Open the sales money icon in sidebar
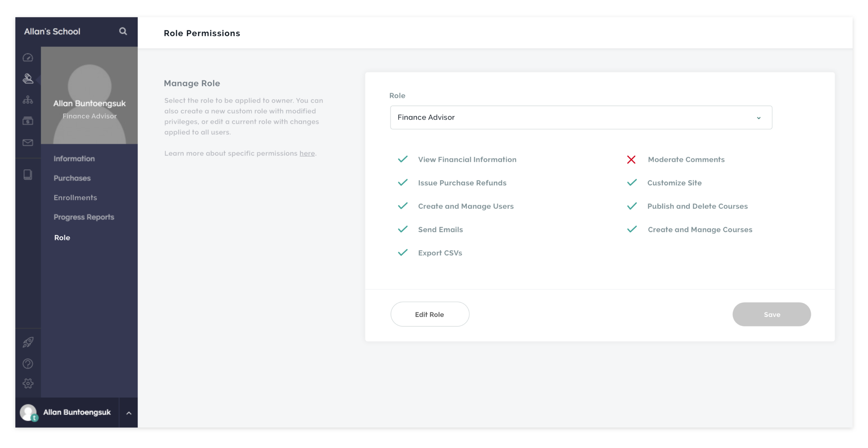Image resolution: width=868 pixels, height=448 pixels. tap(28, 121)
